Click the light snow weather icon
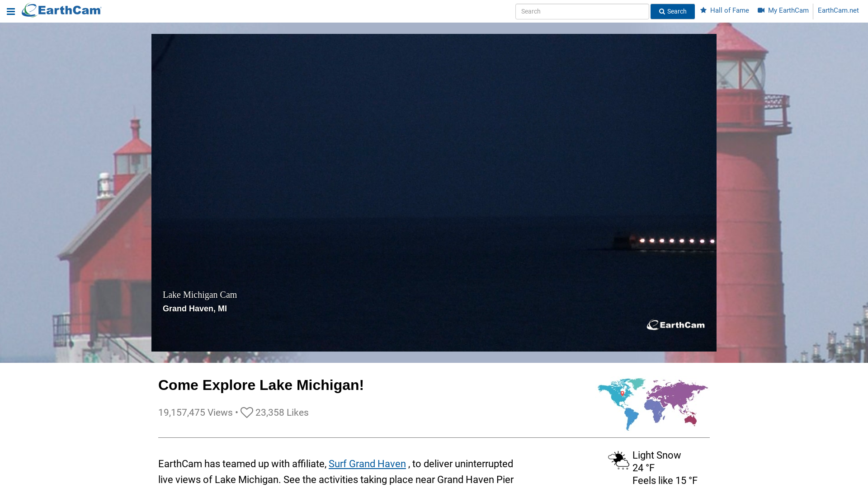Image resolution: width=868 pixels, height=488 pixels. [x=618, y=460]
